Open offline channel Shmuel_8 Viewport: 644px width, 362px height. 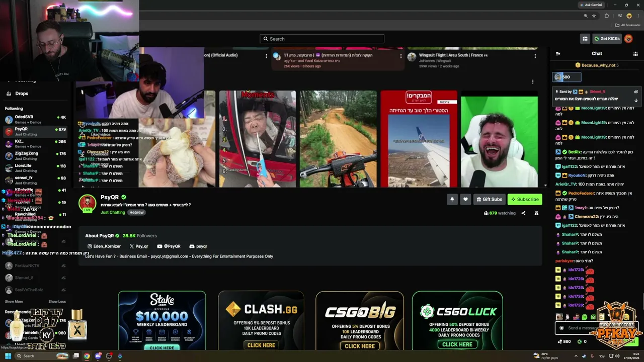[35, 278]
